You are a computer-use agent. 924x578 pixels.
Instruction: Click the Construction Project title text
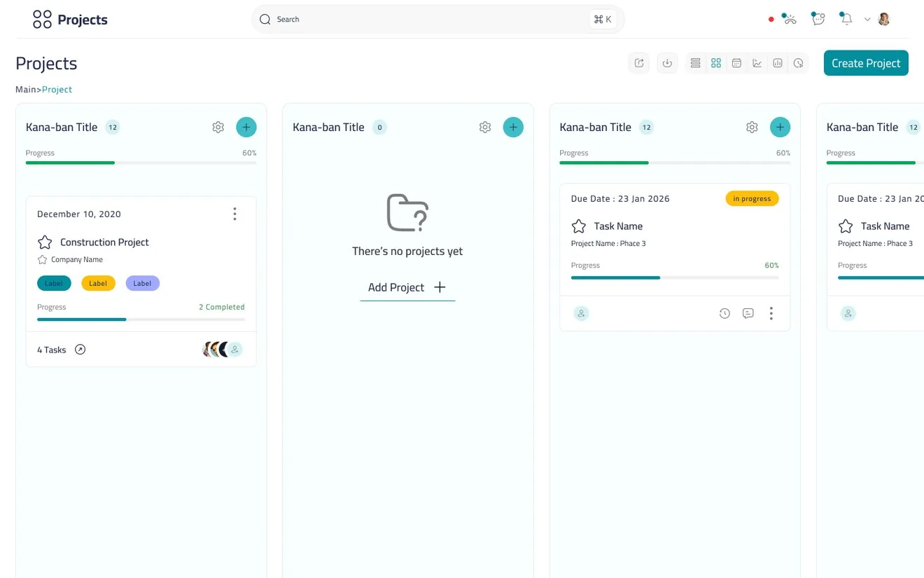[104, 242]
